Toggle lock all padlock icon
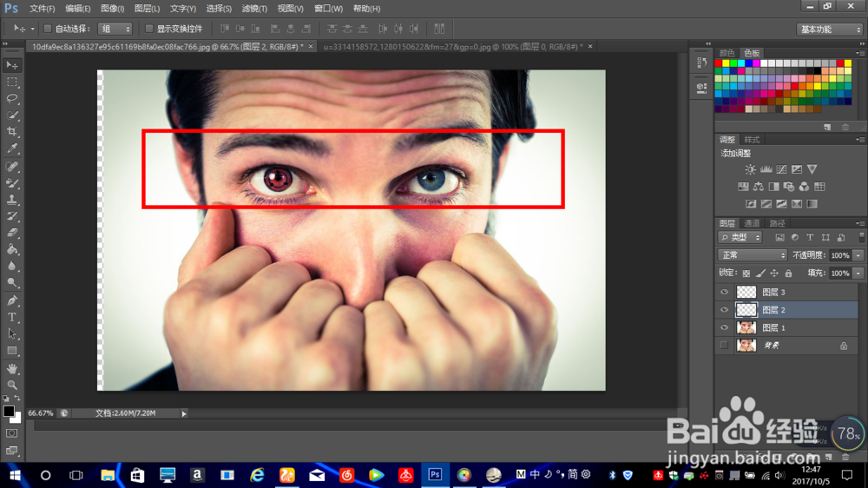 tap(788, 273)
